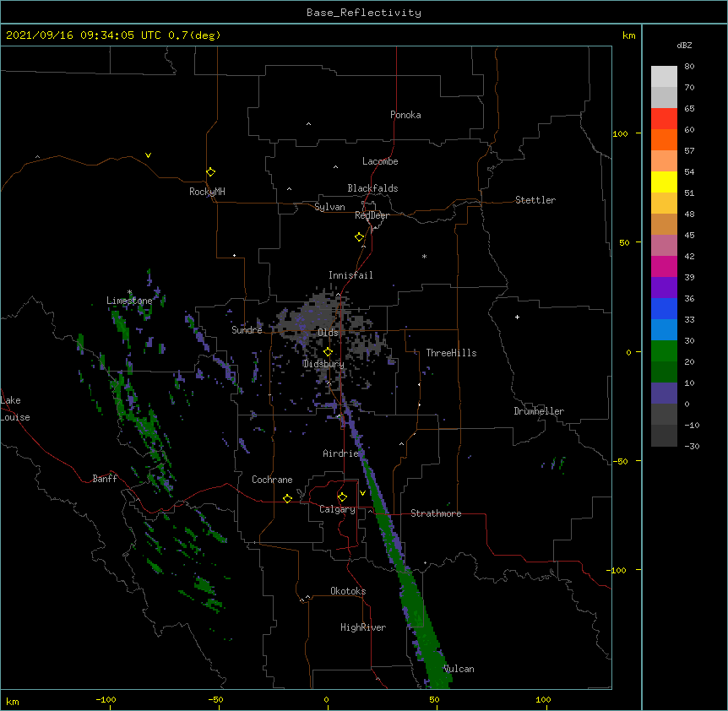This screenshot has height=711, width=728.
Task: Click the RedDeer city label
Action: pyautogui.click(x=372, y=214)
